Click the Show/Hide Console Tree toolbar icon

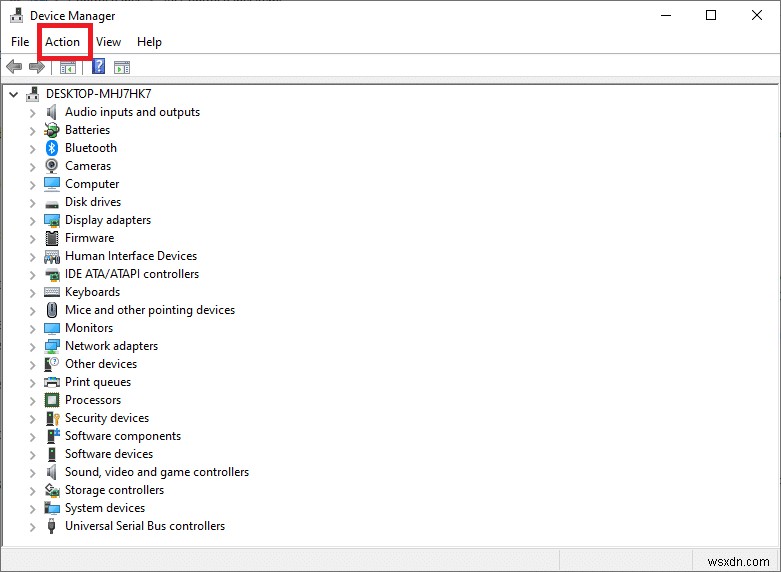[68, 67]
